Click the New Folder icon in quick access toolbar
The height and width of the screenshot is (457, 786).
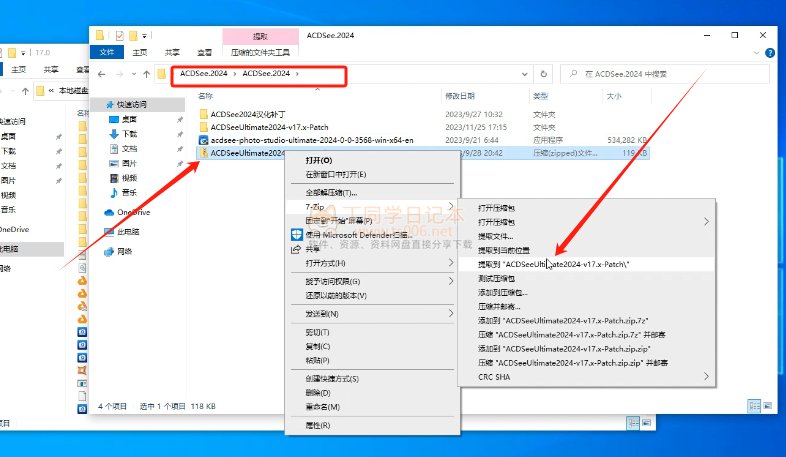pos(133,36)
